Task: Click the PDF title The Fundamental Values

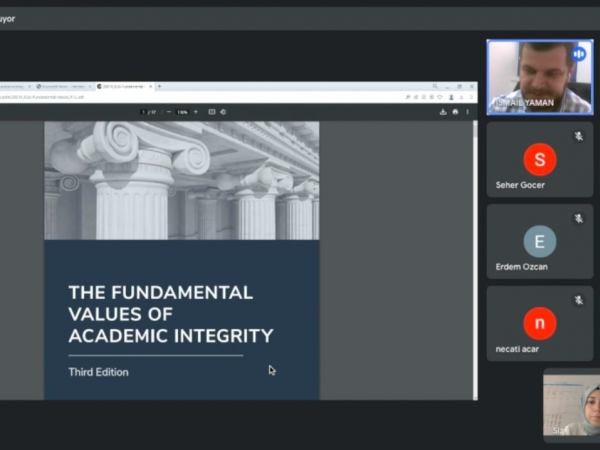Action: [171, 314]
